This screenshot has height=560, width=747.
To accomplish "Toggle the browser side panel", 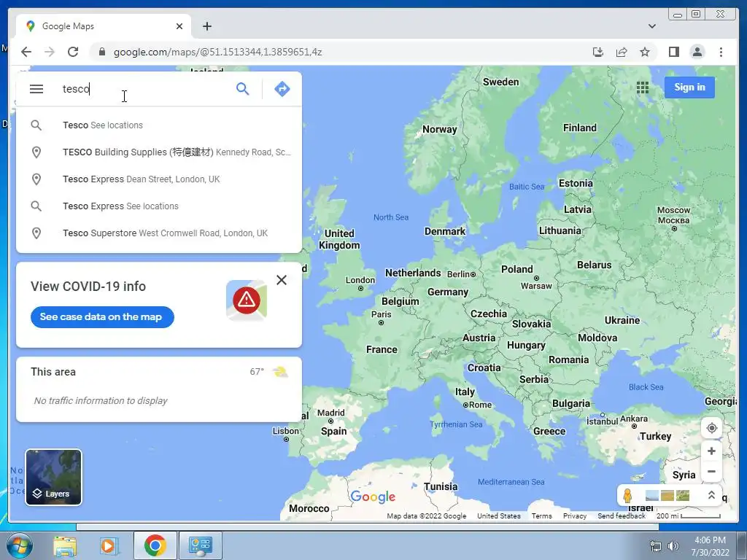I will [x=673, y=52].
